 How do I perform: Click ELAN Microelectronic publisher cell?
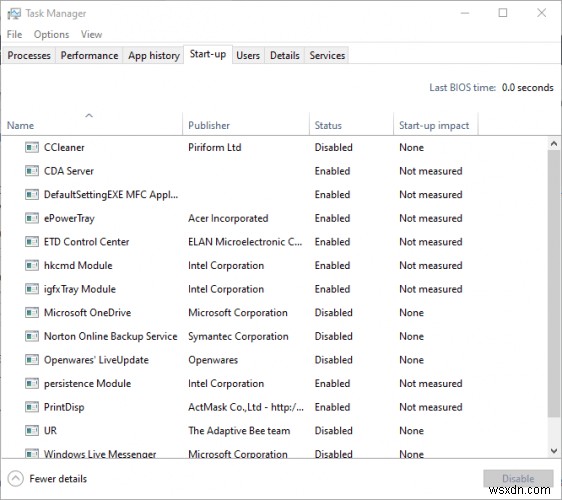pyautogui.click(x=245, y=242)
